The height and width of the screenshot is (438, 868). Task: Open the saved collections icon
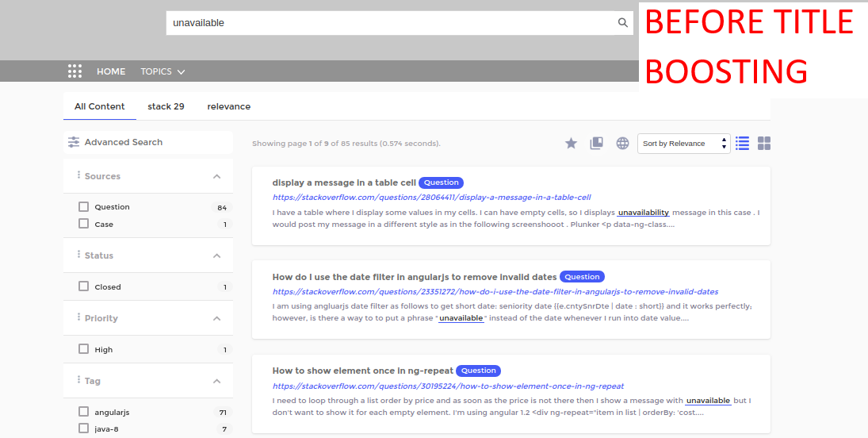pyautogui.click(x=596, y=143)
